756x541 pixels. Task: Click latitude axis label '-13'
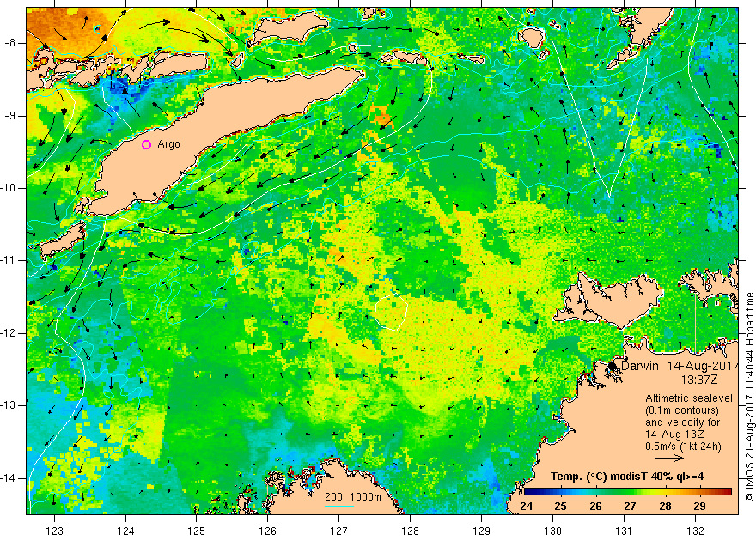(x=9, y=405)
